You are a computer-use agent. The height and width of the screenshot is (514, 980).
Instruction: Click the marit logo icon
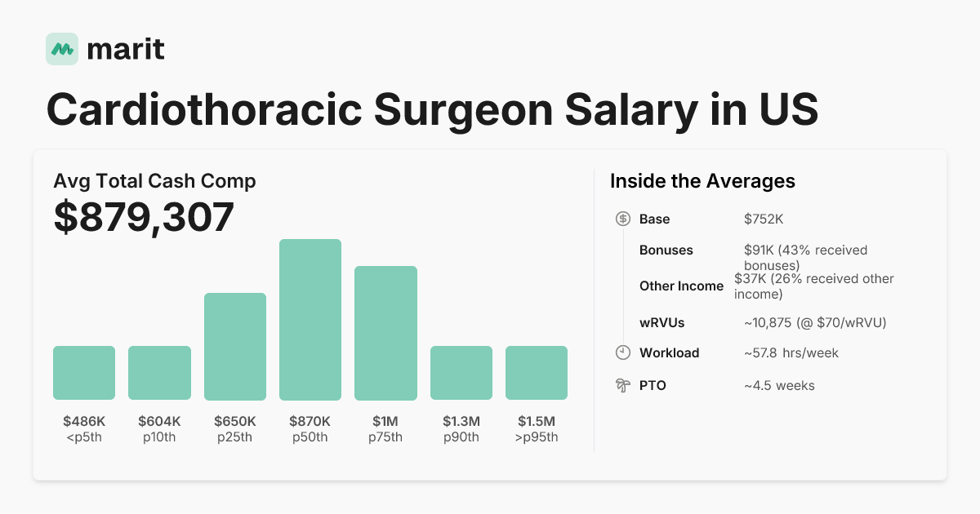pyautogui.click(x=62, y=49)
